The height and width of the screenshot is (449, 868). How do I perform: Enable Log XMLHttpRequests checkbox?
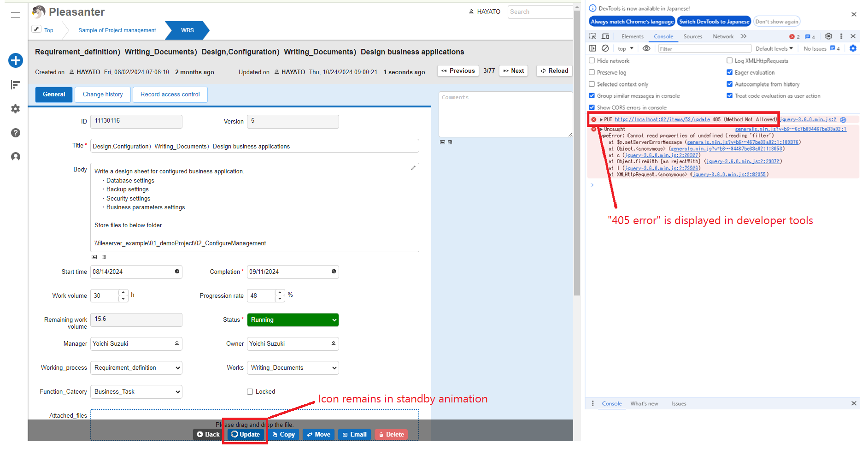click(730, 60)
